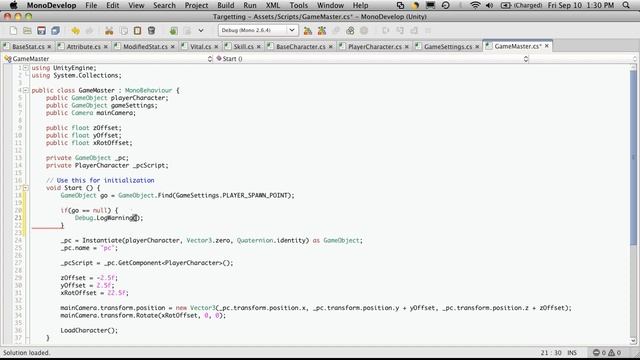
Task: Switch to the PlayerCharacter.cs tab
Action: tap(374, 47)
